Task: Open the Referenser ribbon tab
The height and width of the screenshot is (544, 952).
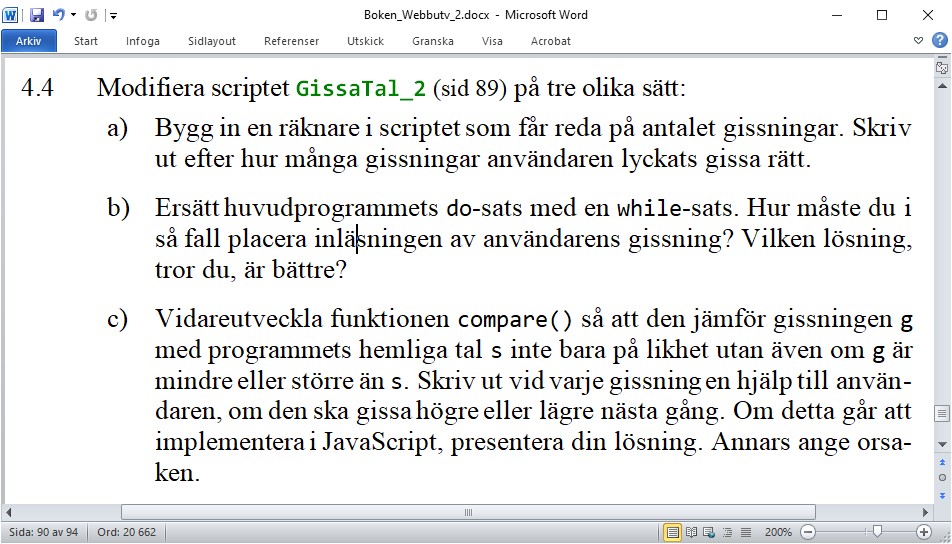Action: pyautogui.click(x=291, y=41)
